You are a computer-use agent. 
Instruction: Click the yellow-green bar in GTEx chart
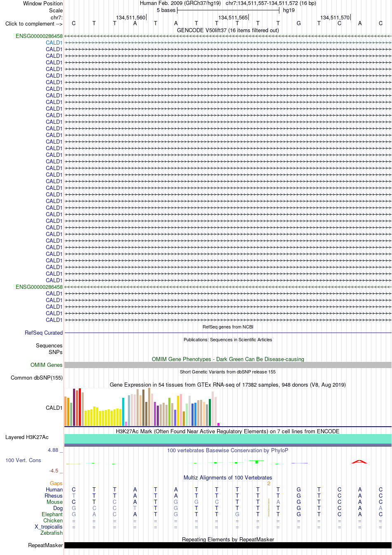pos(170,412)
